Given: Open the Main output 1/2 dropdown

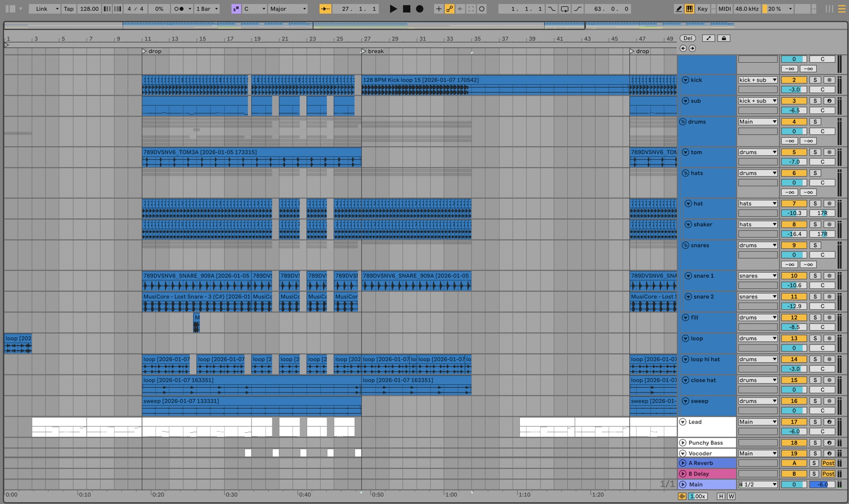Looking at the screenshot, I should tap(757, 485).
